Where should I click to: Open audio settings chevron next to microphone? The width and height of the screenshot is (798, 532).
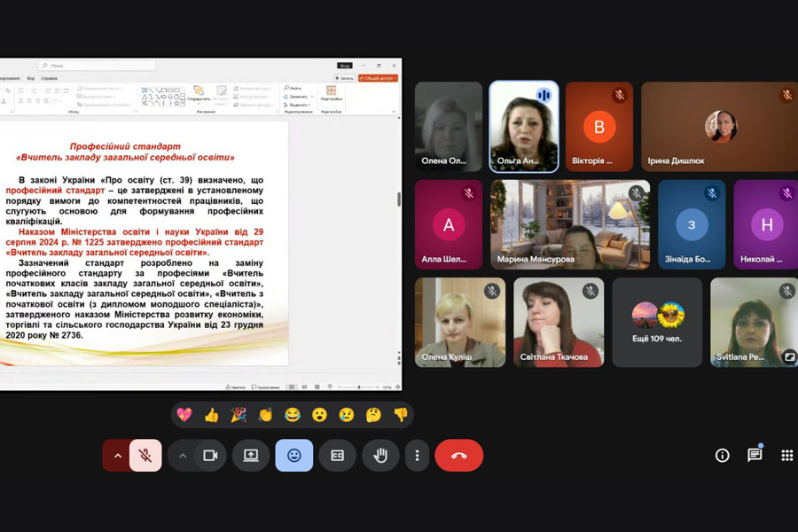click(117, 455)
